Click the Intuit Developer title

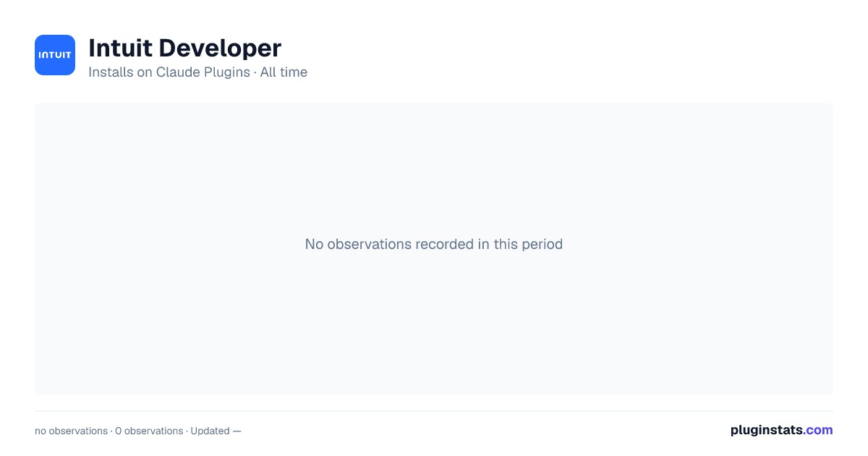click(184, 48)
